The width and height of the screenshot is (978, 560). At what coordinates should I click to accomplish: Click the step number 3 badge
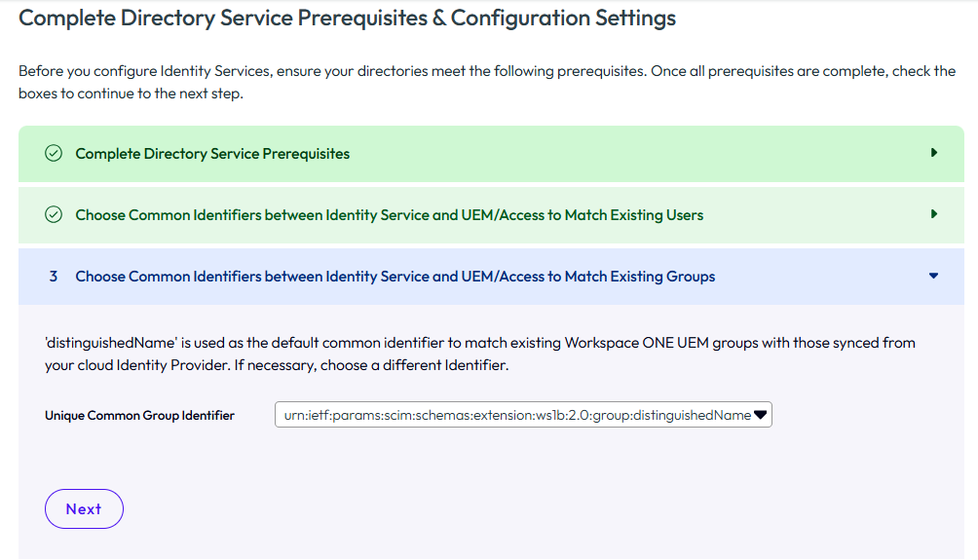(x=54, y=277)
